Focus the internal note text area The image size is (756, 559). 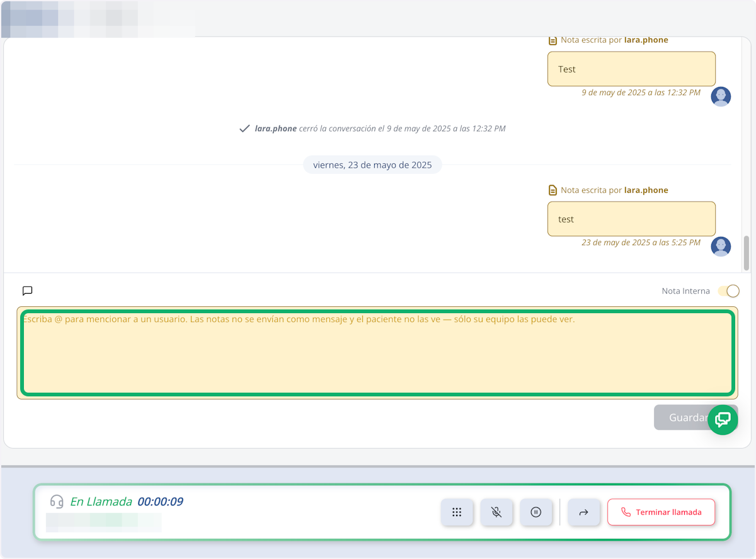tap(377, 353)
